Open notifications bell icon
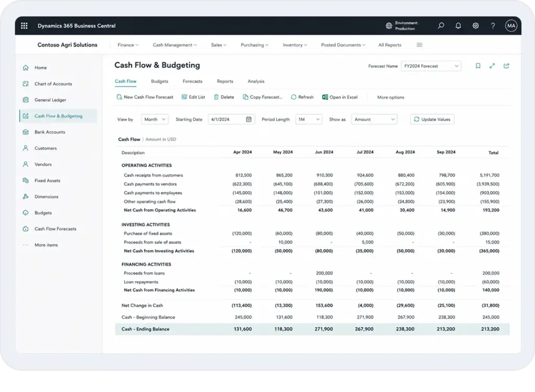Screen dimensions: 535x392 458,26
